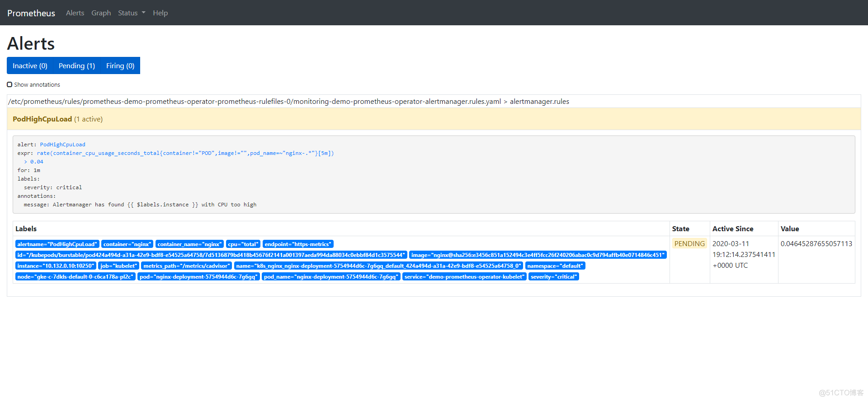
Task: Enable the Show annotations checkbox
Action: tap(9, 84)
